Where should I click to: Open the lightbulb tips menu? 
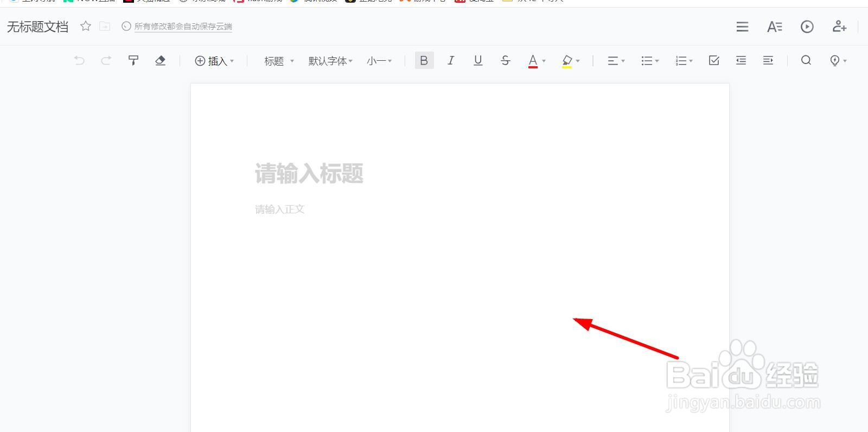pyautogui.click(x=838, y=61)
